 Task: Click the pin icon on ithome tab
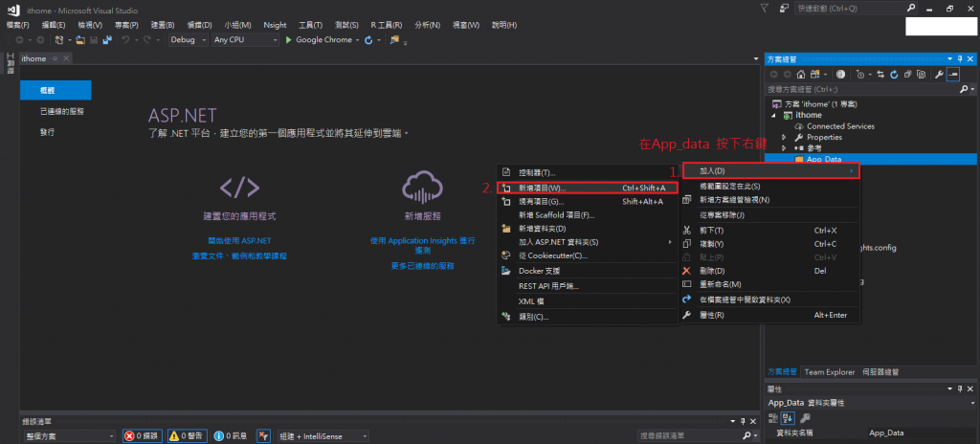pyautogui.click(x=55, y=58)
